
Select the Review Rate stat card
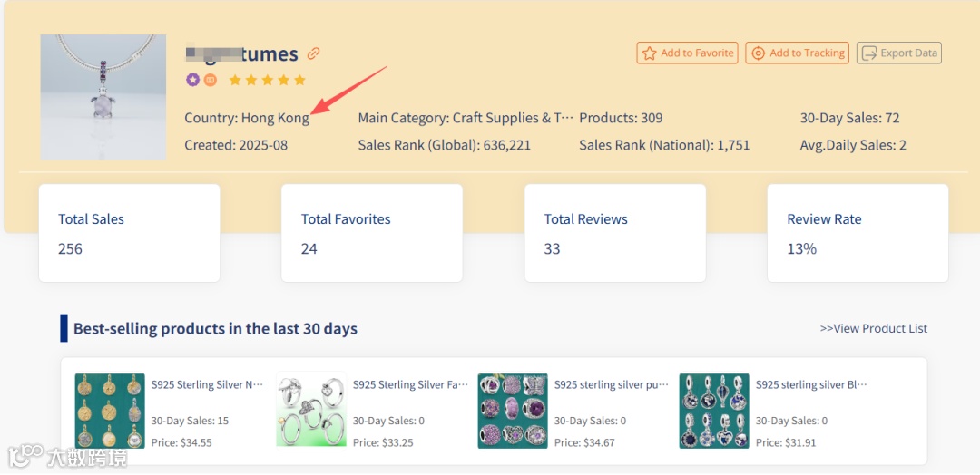coord(857,233)
